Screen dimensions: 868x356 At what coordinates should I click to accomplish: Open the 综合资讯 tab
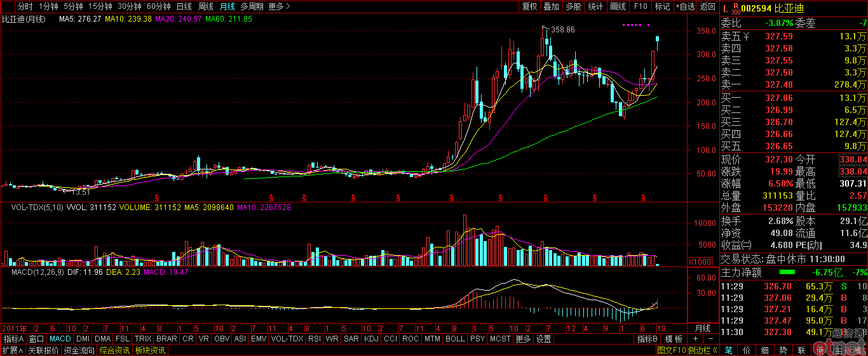pos(114,350)
